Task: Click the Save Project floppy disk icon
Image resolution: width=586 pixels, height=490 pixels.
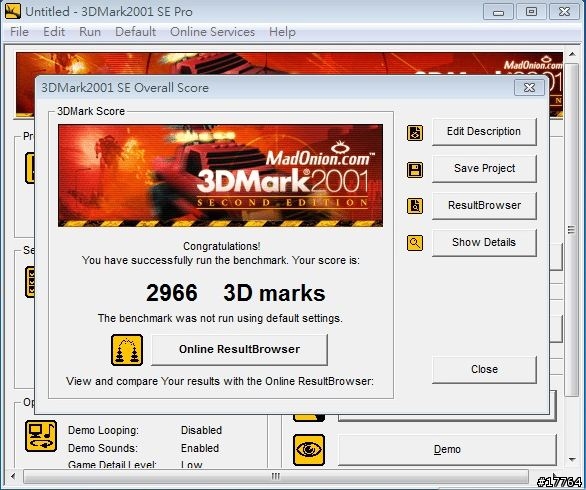Action: click(415, 170)
